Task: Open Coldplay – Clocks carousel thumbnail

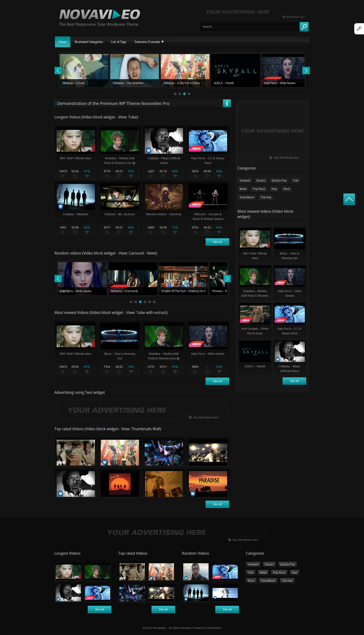Action: pos(84,71)
